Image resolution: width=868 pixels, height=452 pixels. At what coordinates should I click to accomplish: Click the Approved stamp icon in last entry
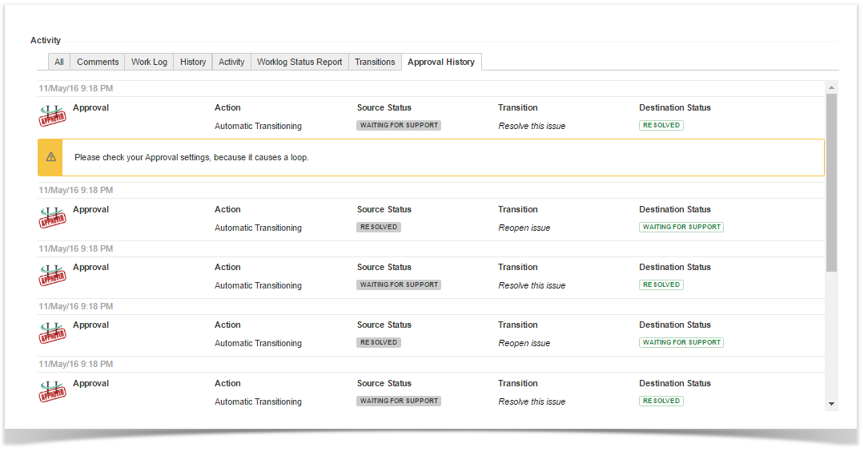(x=52, y=391)
